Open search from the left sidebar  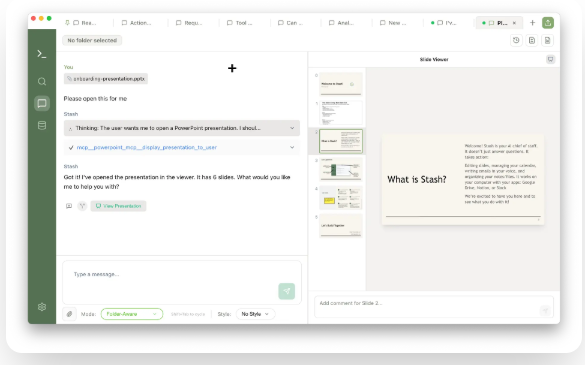42,82
